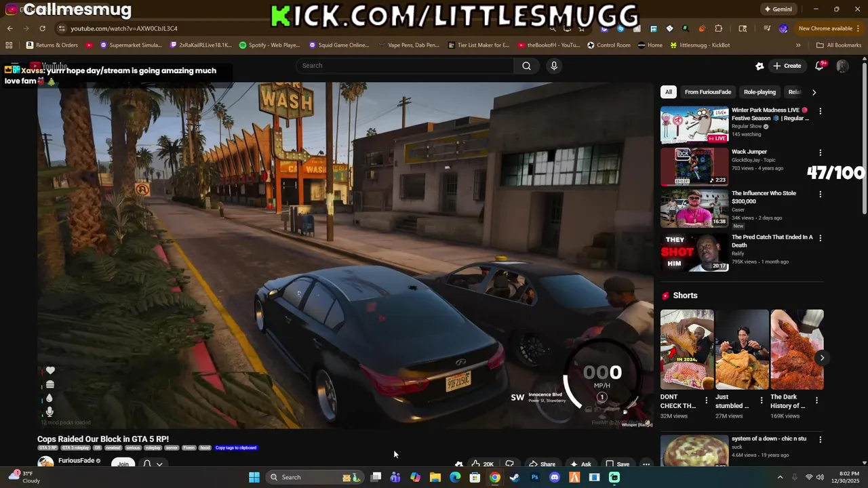Open FuriousFade notification bell dropdown
This screenshot has width=868, height=488.
point(152,464)
